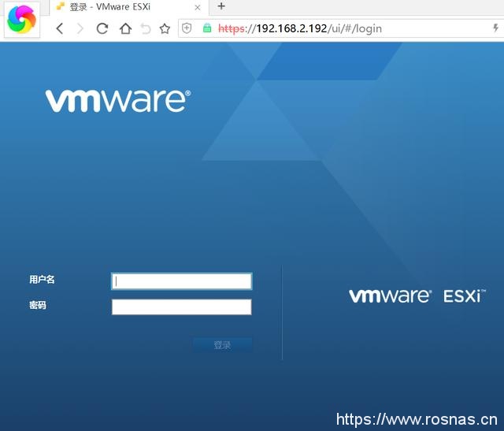Close the VMware ESXi login tab
This screenshot has width=504, height=431.
point(198,7)
